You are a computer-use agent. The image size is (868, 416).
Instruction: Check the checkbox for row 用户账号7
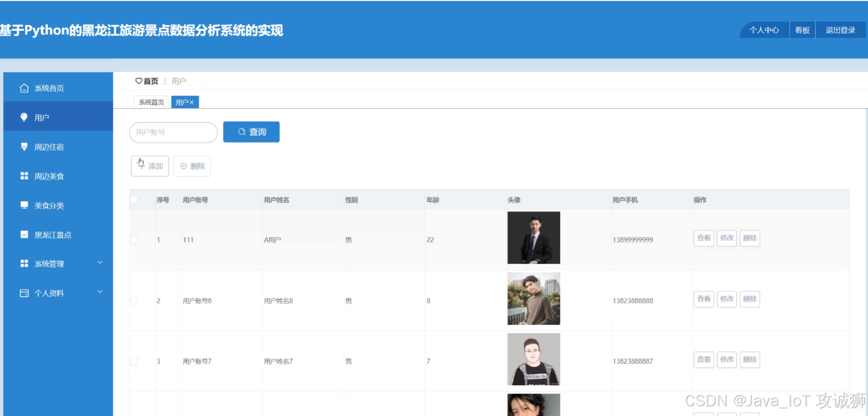pos(134,361)
